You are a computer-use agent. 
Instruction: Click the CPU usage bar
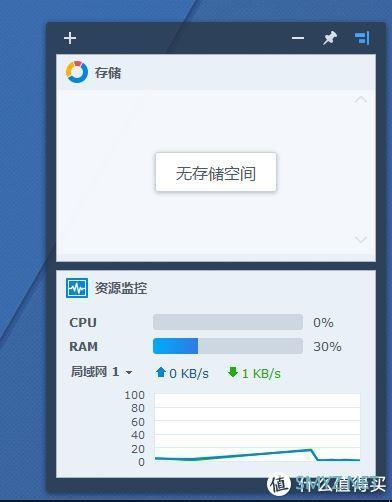tap(228, 322)
